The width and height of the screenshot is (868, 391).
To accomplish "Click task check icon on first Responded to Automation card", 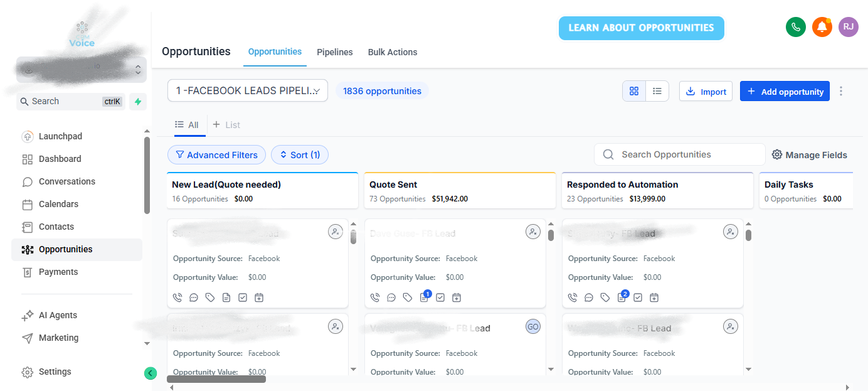I will tap(638, 297).
